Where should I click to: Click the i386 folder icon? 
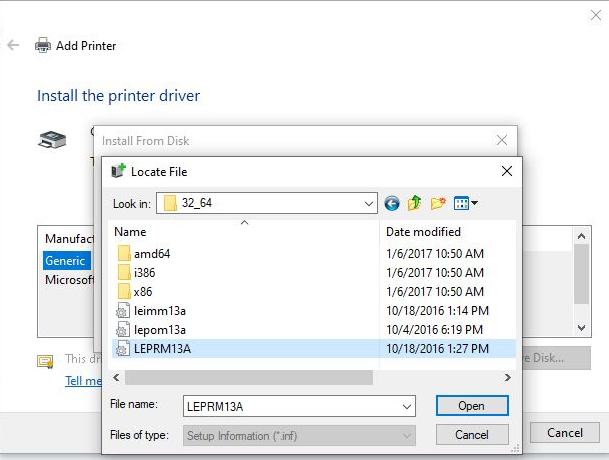tap(124, 273)
